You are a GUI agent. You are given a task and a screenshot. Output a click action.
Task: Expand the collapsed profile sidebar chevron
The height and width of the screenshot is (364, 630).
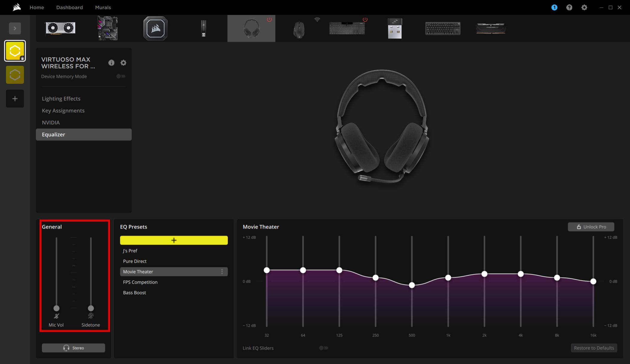[15, 28]
